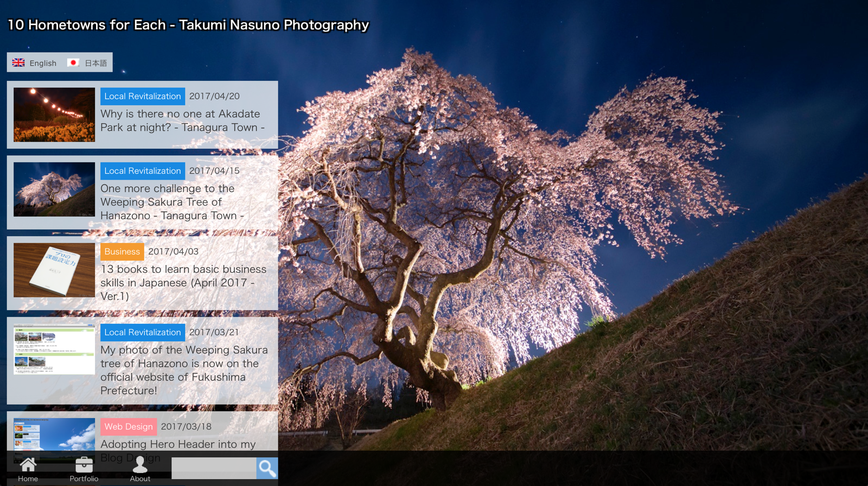Click the site title 10 Hometowns for Each
The image size is (868, 486).
coord(188,25)
